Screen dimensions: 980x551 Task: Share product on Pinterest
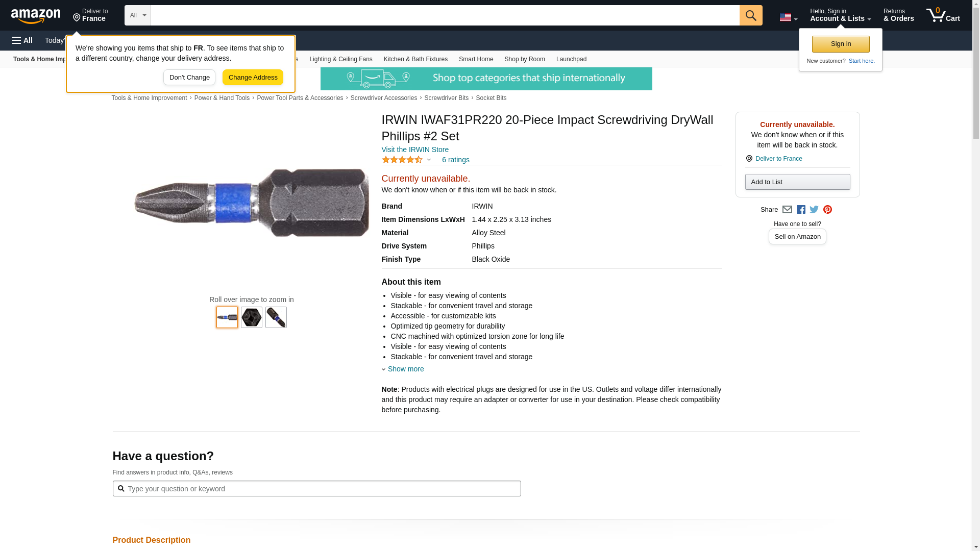coord(827,210)
